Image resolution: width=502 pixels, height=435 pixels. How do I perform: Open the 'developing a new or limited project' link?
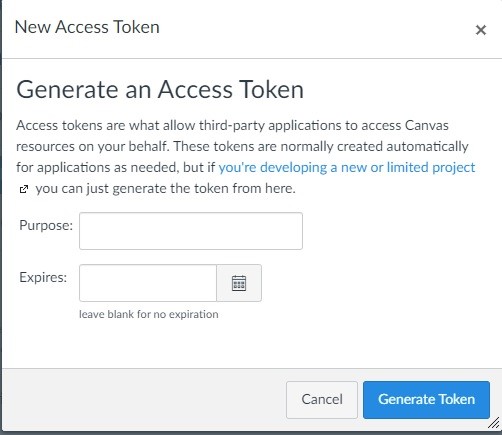pos(347,167)
